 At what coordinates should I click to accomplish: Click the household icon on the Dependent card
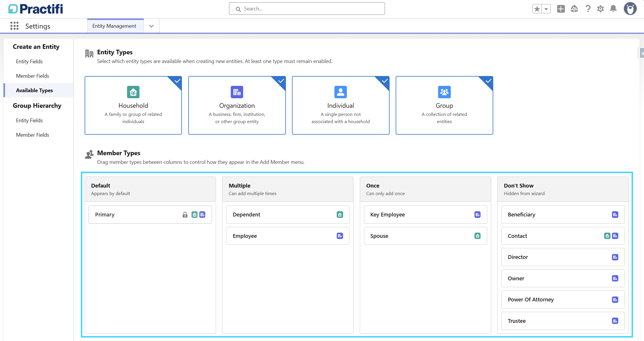340,215
